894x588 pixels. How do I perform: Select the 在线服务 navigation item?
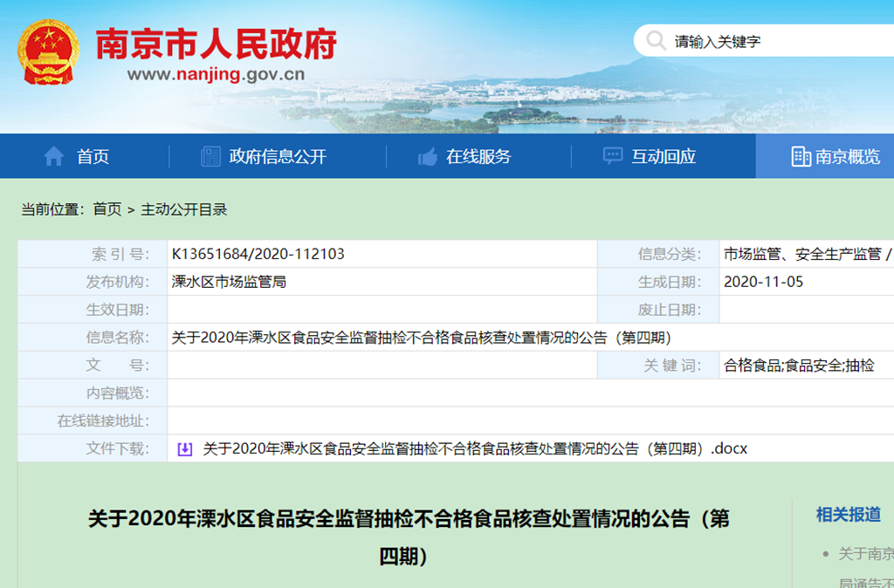(478, 157)
